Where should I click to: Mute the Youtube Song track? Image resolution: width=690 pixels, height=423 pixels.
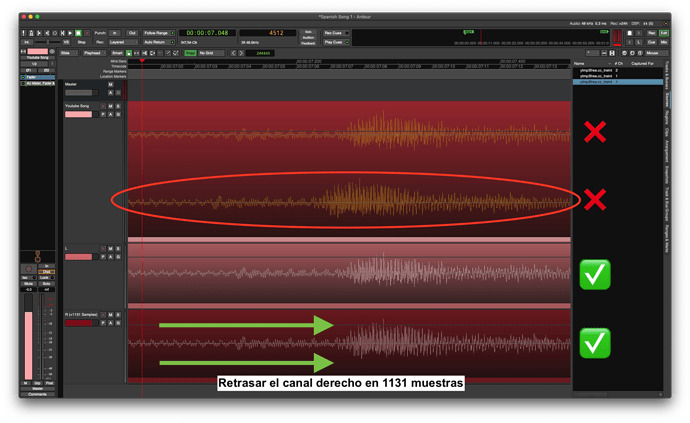110,105
